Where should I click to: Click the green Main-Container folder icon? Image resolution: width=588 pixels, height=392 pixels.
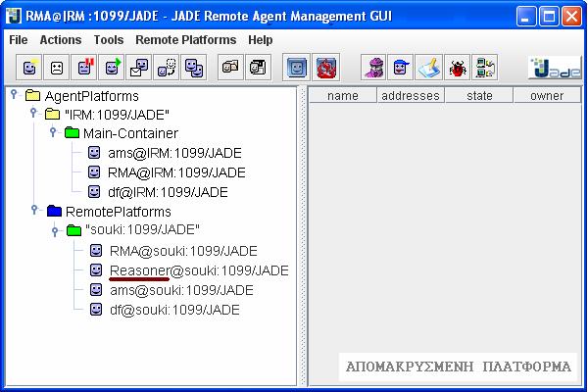click(72, 132)
